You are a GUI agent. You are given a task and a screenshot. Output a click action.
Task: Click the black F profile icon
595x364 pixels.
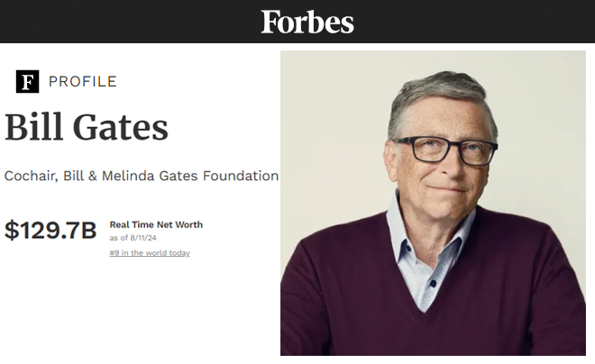pos(27,82)
